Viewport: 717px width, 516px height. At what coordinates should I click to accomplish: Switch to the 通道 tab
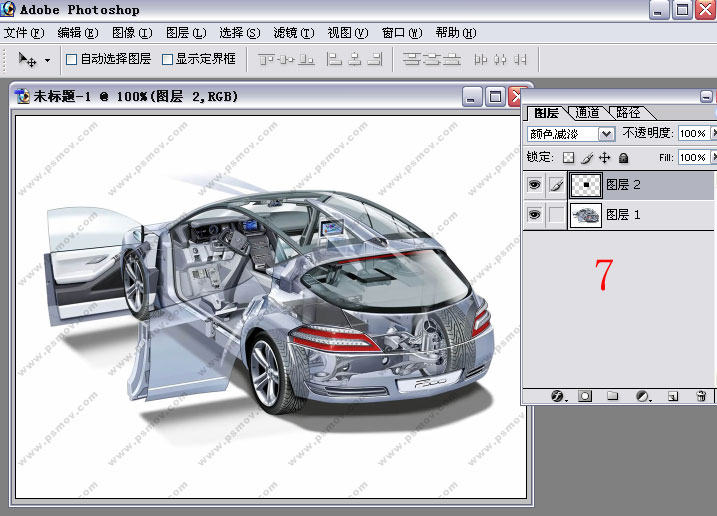[587, 113]
